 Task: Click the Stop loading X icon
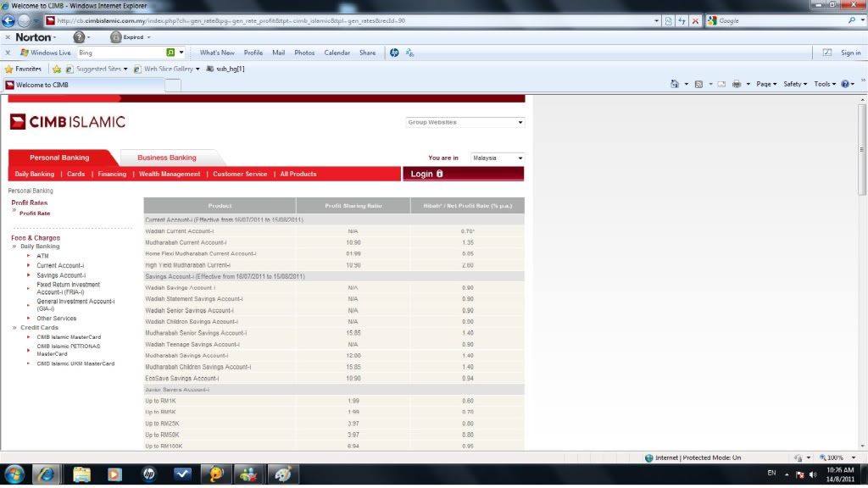[x=696, y=20]
